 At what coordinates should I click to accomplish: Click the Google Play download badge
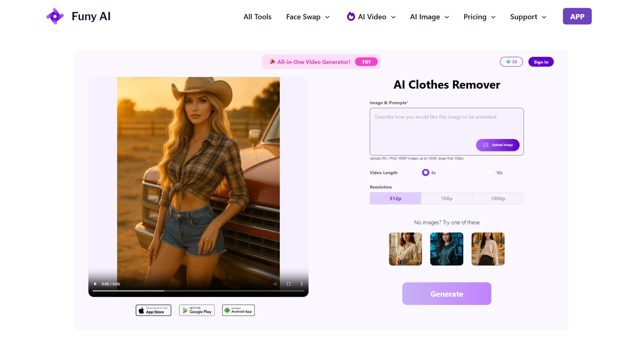pos(196,310)
